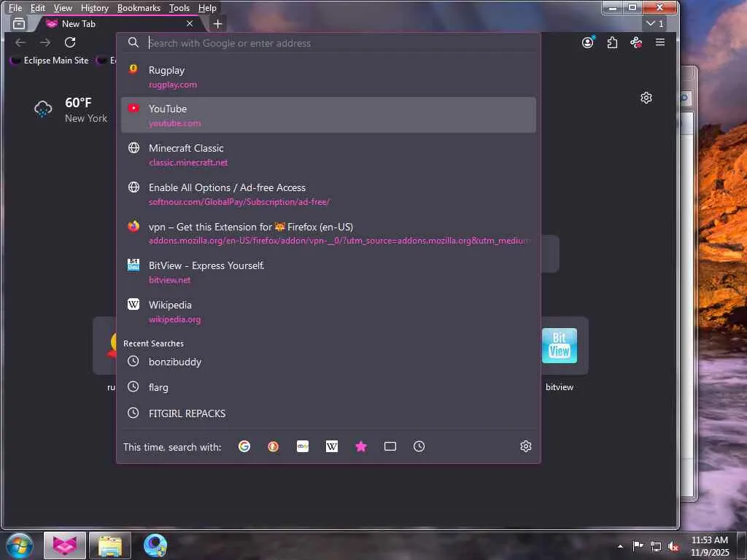Open the File menu
Screen dimensions: 747x560
(x=15, y=7)
